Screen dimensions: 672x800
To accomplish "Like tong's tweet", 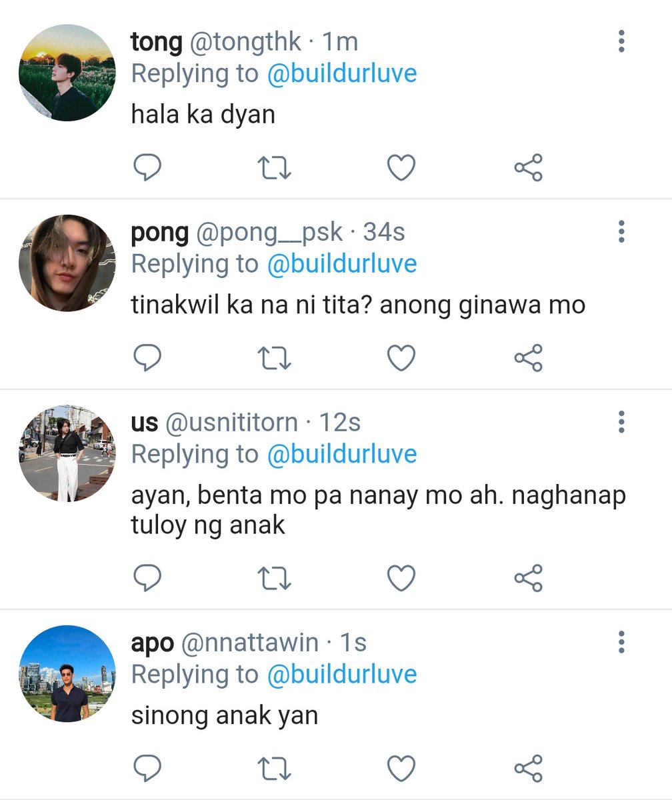I will point(401,168).
